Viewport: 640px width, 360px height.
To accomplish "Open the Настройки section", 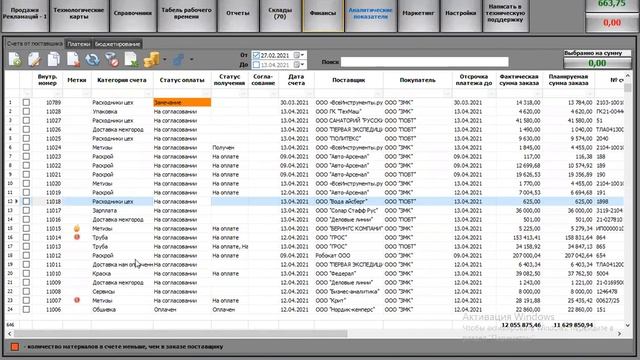I will pyautogui.click(x=461, y=15).
